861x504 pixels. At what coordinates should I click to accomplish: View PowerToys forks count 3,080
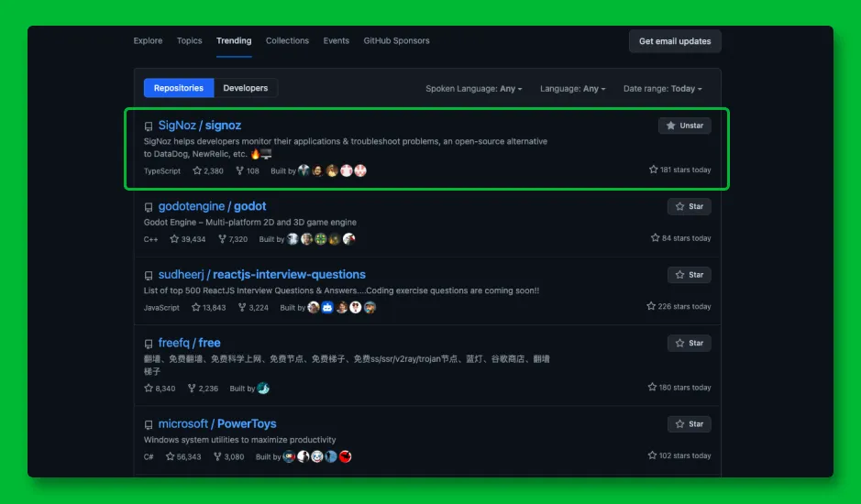pos(228,456)
